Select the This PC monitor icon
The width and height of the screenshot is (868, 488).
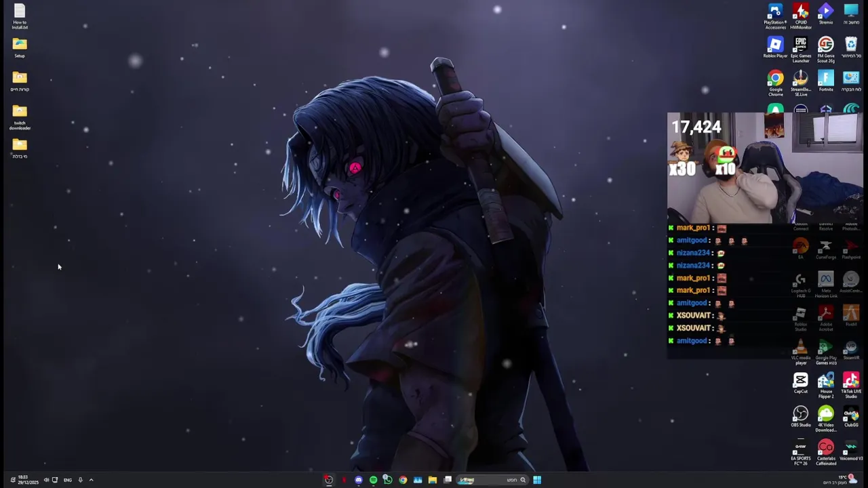(x=851, y=14)
